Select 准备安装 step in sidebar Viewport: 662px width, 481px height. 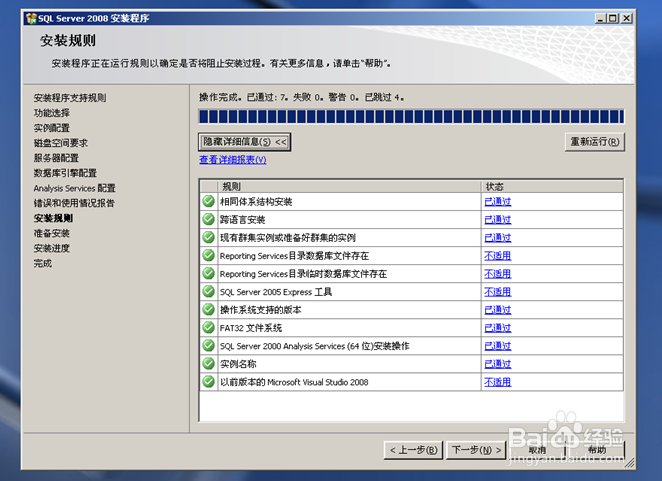pyautogui.click(x=52, y=233)
